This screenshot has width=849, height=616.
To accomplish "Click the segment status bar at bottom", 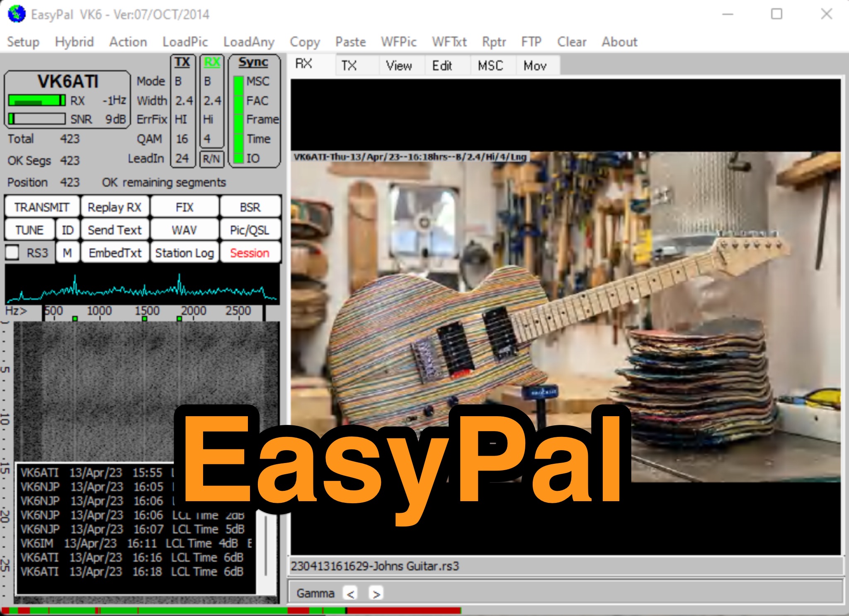I will coord(231,611).
